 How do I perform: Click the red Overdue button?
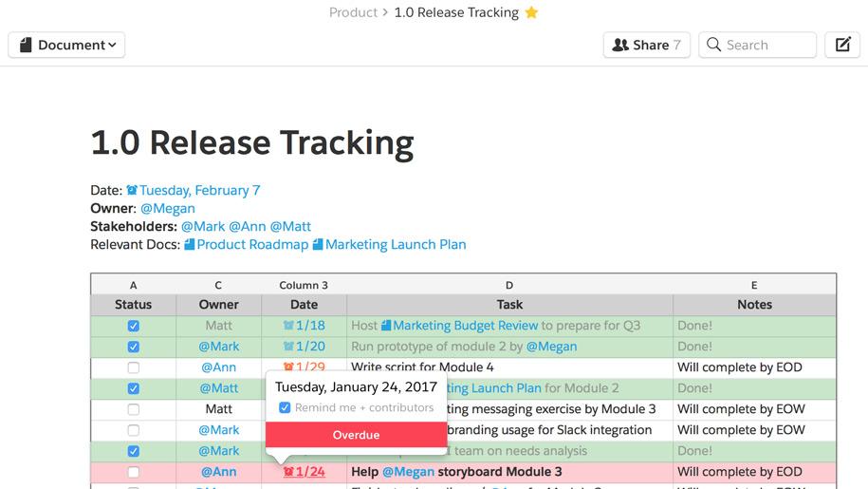(x=356, y=435)
